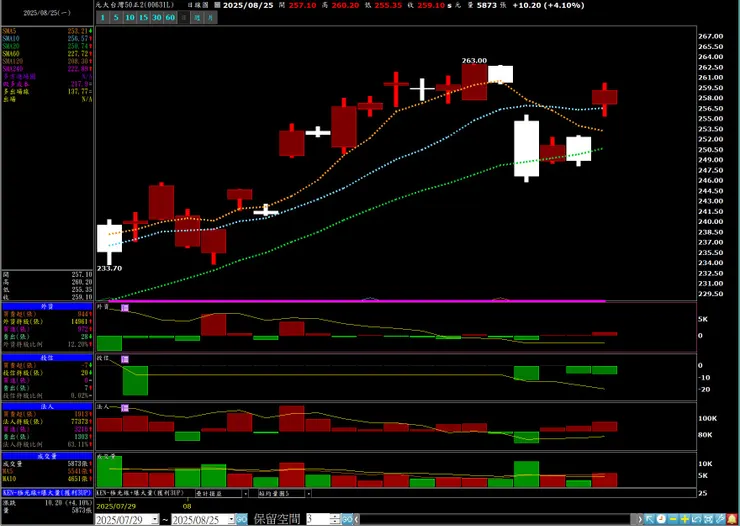
Task: Click the 法人 panel header
Action: [47, 406]
